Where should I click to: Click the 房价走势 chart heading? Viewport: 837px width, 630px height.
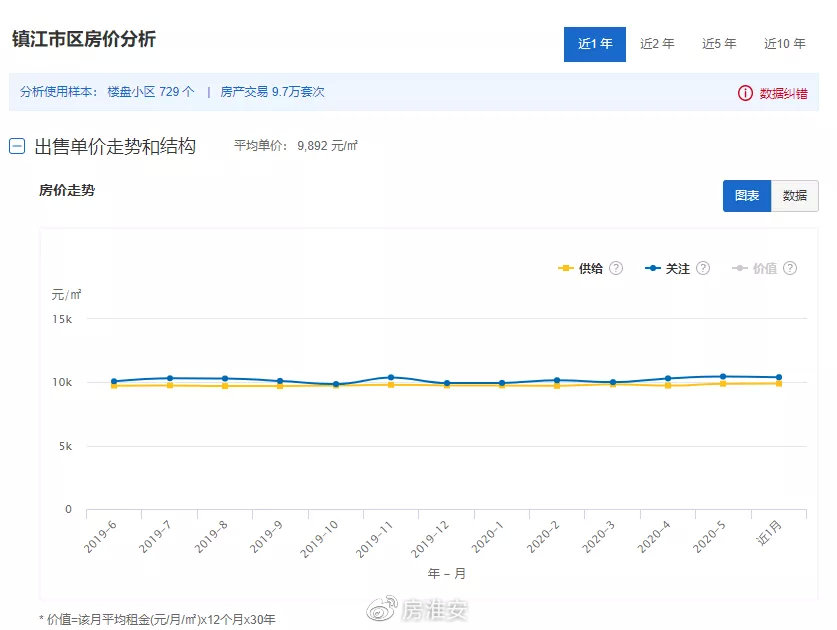(x=67, y=190)
